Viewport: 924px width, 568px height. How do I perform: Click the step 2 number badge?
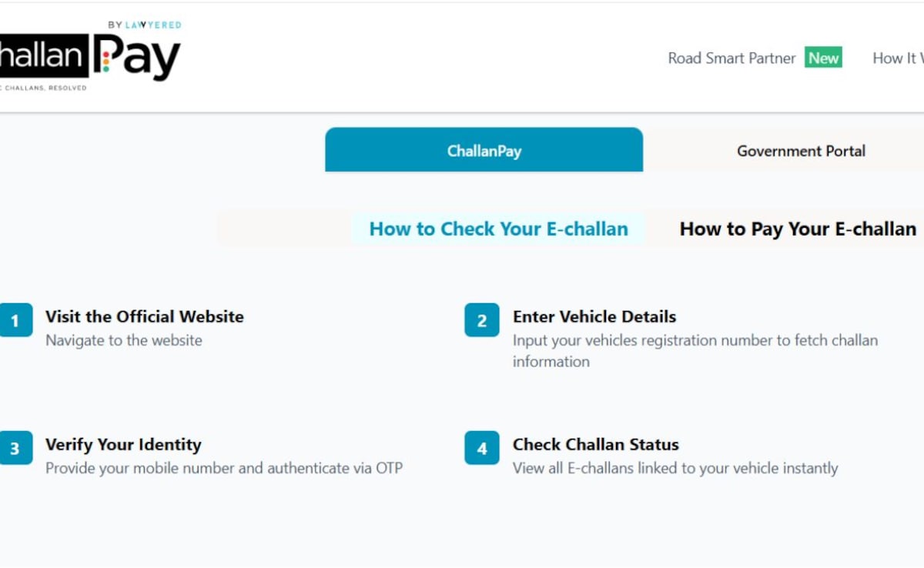482,320
